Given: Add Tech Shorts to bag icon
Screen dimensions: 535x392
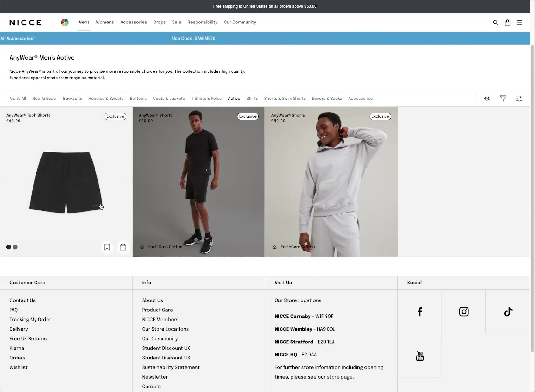Looking at the screenshot, I should pyautogui.click(x=123, y=247).
